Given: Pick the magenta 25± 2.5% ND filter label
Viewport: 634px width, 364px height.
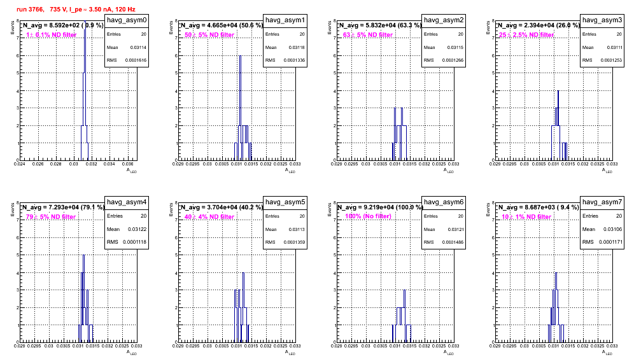Looking at the screenshot, I should 526,35.
